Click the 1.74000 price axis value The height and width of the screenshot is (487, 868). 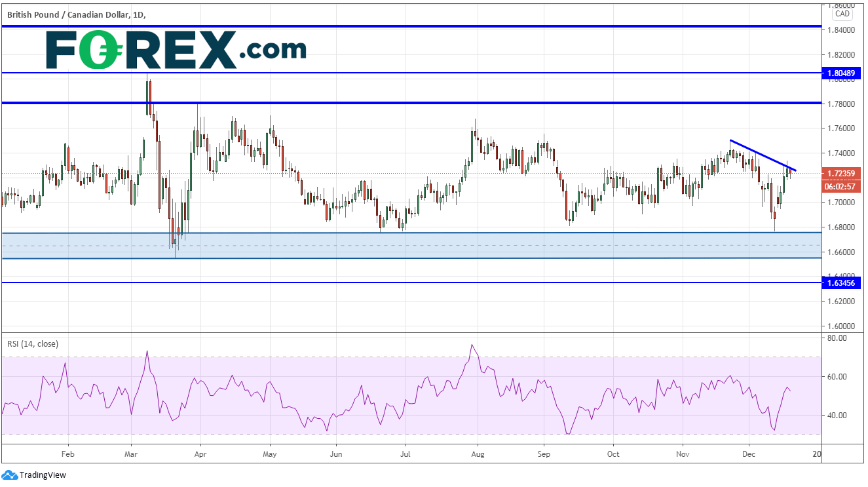click(x=841, y=153)
